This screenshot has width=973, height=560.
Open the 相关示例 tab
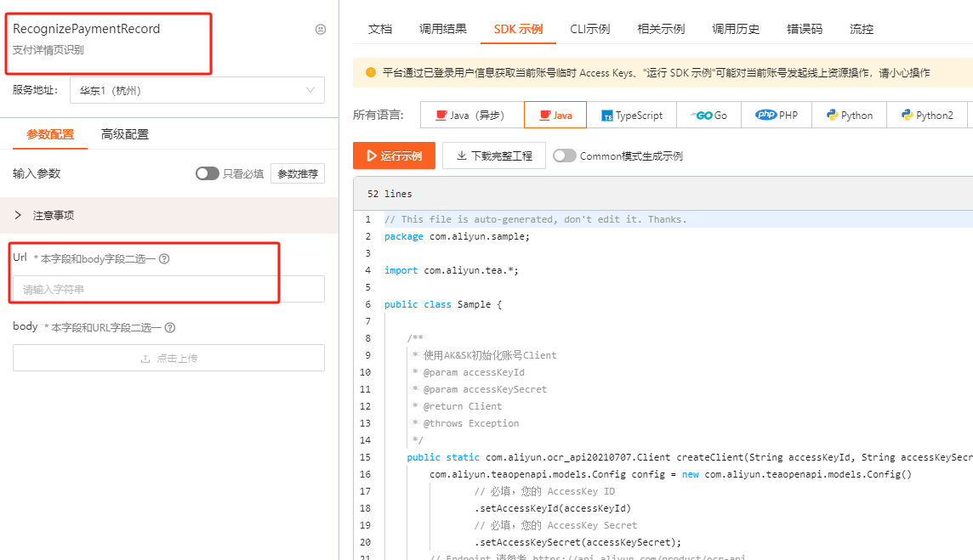(661, 29)
